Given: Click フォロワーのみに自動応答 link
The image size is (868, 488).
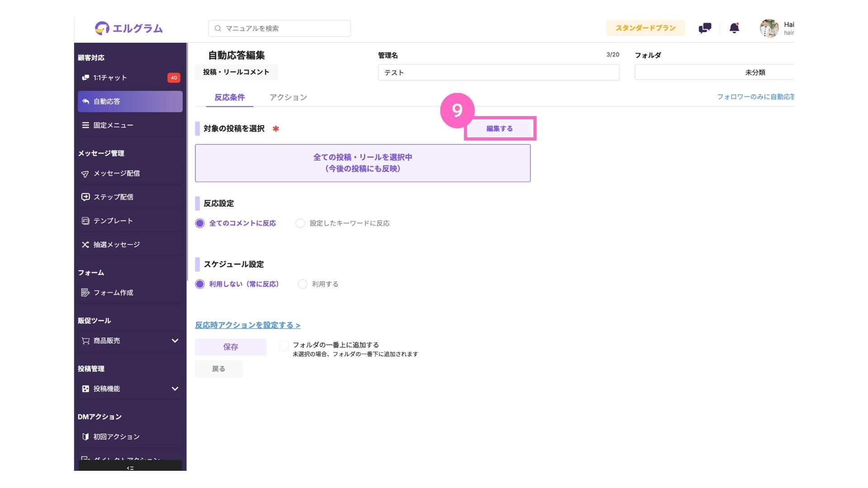Looking at the screenshot, I should point(755,97).
